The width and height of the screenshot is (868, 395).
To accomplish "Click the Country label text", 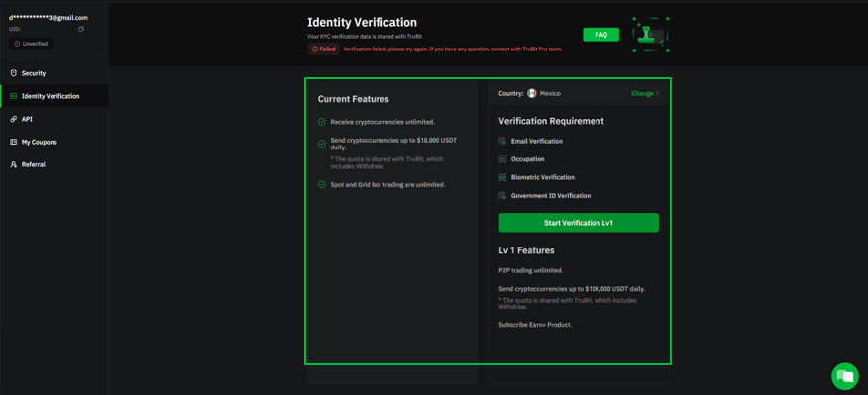I will 511,93.
